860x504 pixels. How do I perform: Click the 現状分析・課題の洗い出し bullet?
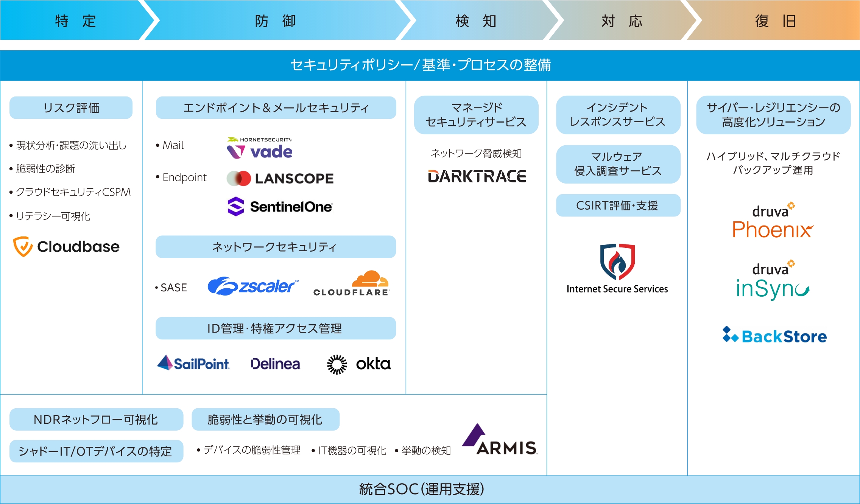coord(68,145)
